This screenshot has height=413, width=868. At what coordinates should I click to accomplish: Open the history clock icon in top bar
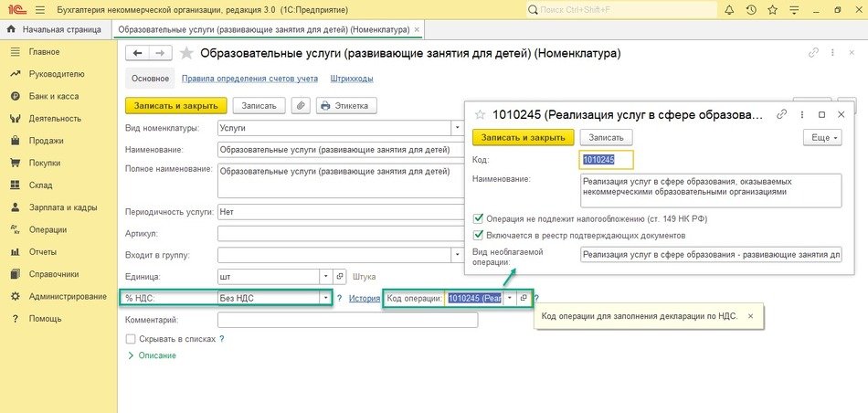point(751,9)
